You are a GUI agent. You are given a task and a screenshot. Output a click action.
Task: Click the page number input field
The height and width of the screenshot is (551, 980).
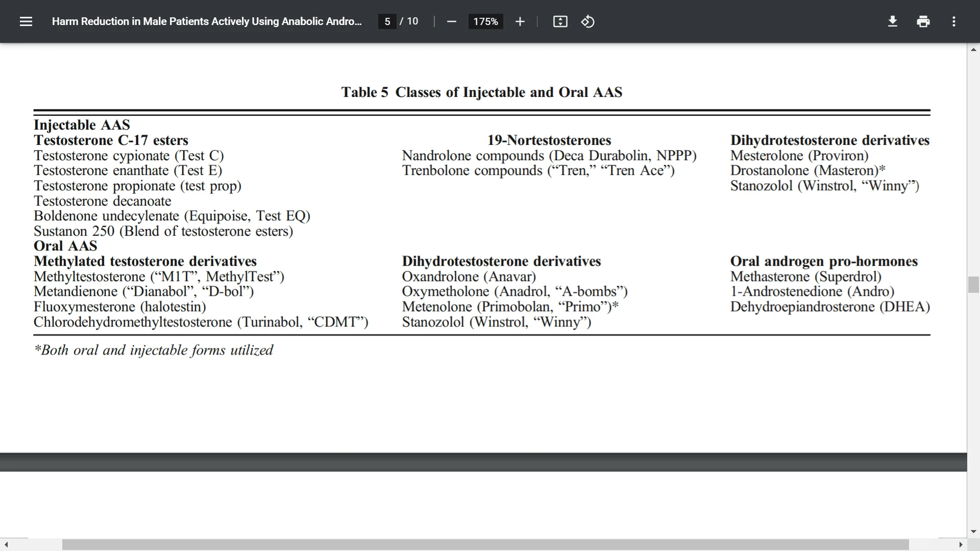(387, 21)
